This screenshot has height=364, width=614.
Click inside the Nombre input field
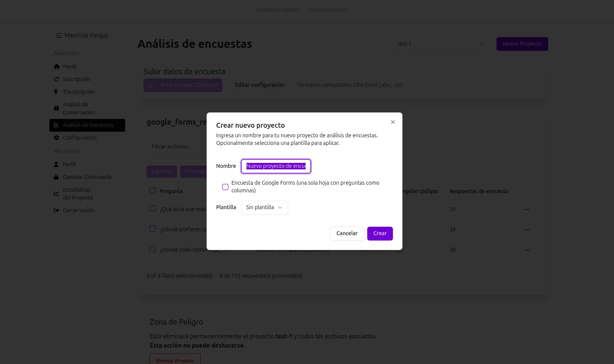point(275,166)
